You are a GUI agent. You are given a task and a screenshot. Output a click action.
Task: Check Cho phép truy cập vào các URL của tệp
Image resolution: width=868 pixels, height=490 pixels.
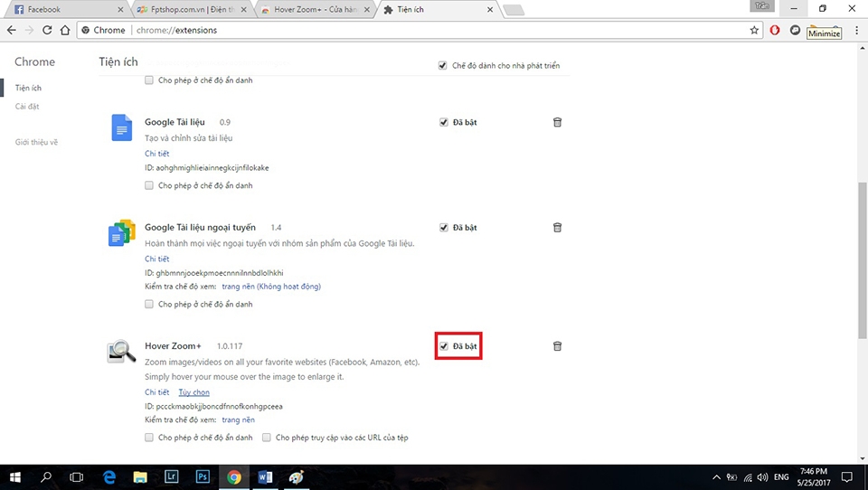266,438
